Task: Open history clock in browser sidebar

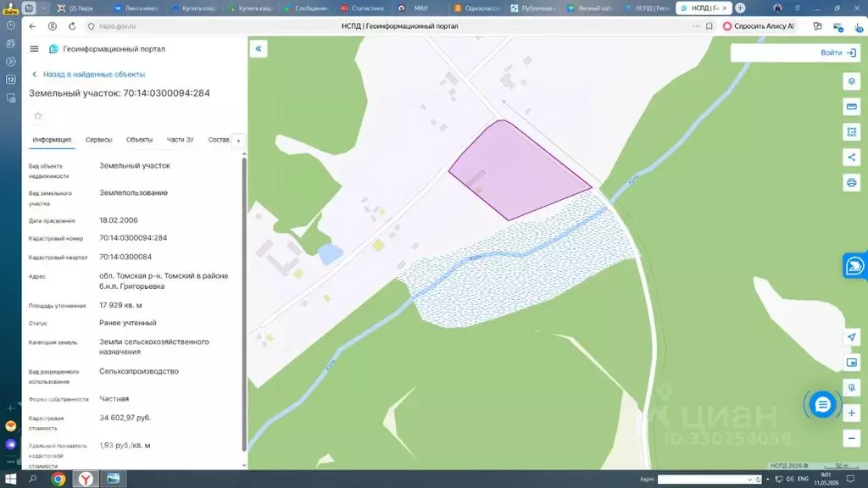Action: click(x=10, y=25)
